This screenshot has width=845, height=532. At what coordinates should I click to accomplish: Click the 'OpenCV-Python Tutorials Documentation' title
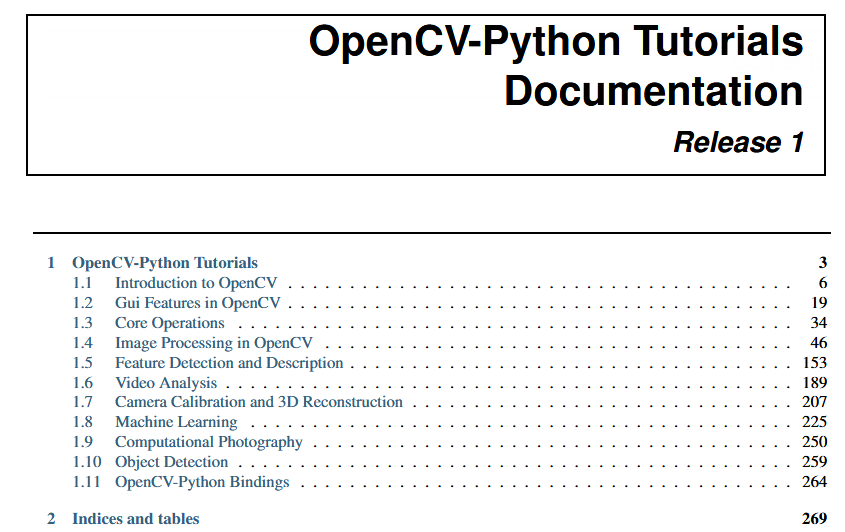[x=555, y=66]
